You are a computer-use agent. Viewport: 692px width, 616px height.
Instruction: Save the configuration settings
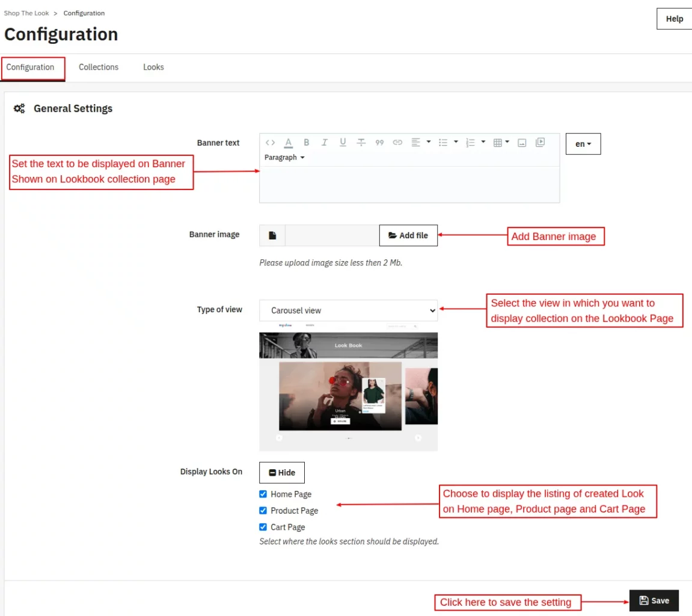[654, 600]
